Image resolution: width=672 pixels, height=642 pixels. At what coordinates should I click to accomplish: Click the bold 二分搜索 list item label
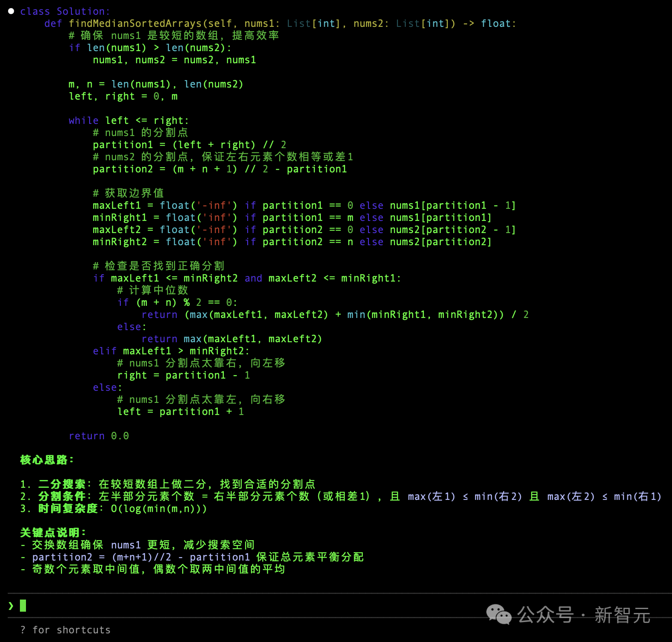pyautogui.click(x=62, y=484)
